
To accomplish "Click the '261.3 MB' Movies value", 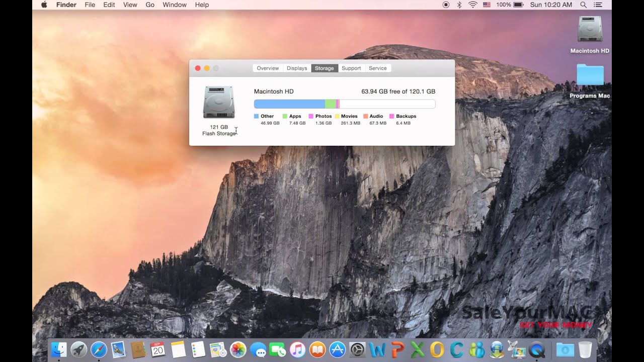I will tap(351, 123).
